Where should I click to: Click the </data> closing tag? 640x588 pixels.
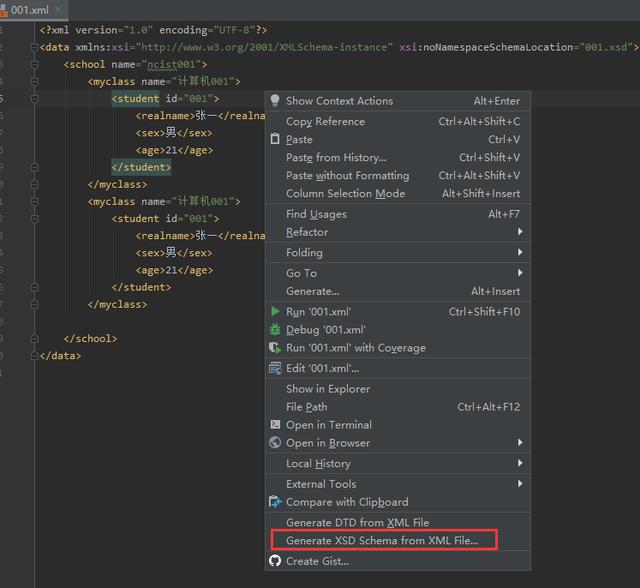60,356
